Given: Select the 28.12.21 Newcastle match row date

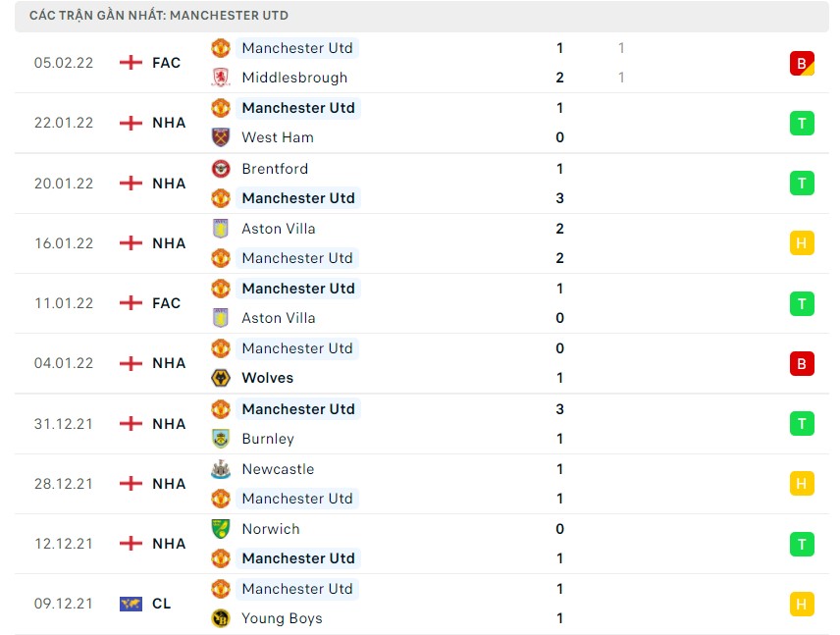Looking at the screenshot, I should (x=64, y=484).
